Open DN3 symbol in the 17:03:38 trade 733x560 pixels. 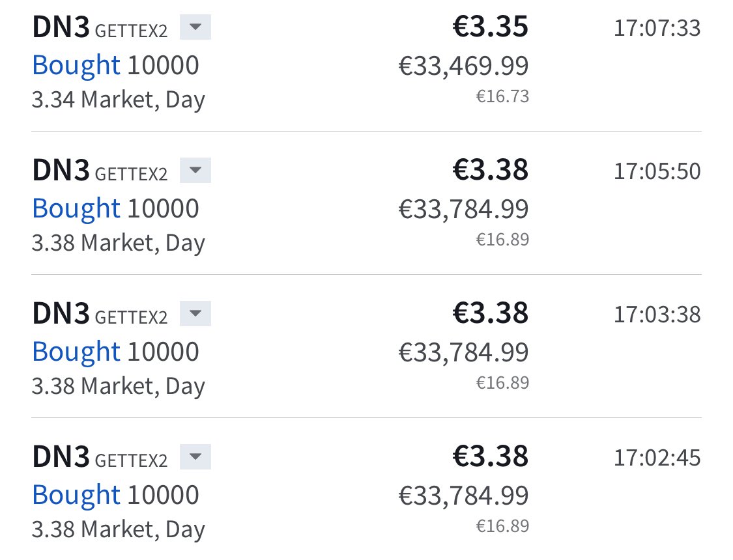61,314
